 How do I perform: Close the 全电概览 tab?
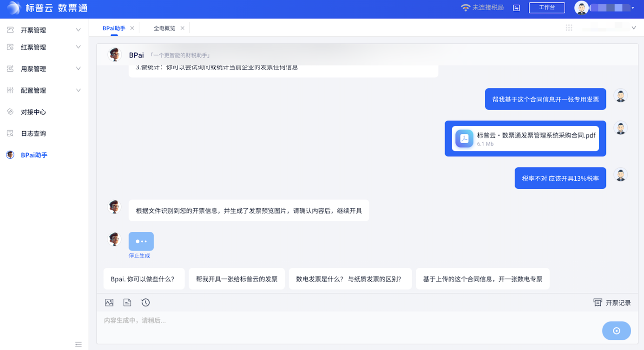point(182,28)
